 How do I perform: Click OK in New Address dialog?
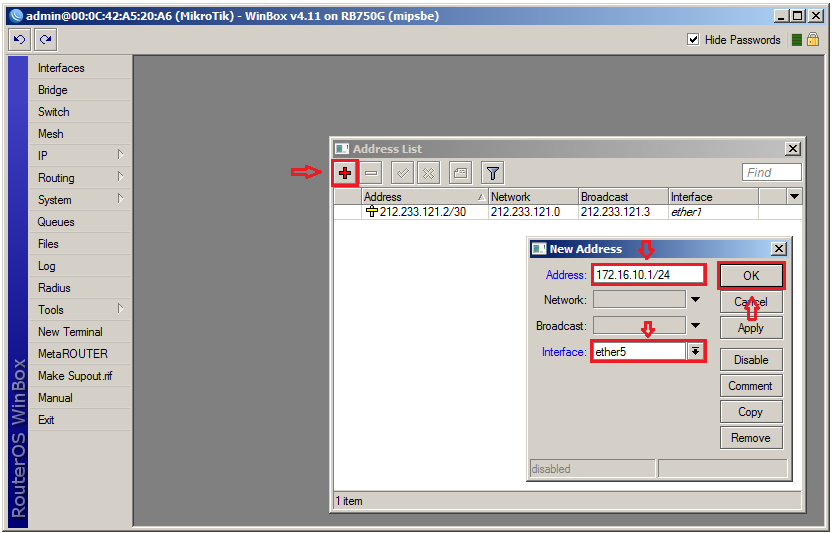[x=750, y=275]
